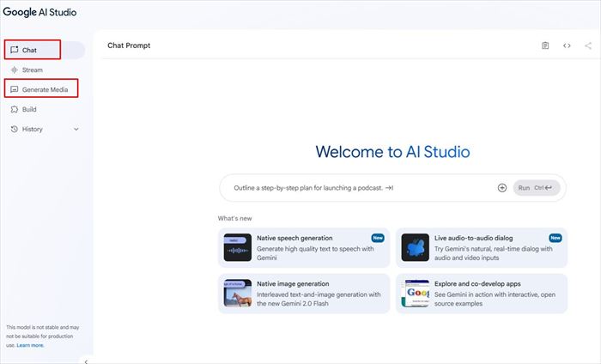The height and width of the screenshot is (364, 601).
Task: Click the Live audio-to-audio blue blob thumbnail
Action: (x=415, y=247)
